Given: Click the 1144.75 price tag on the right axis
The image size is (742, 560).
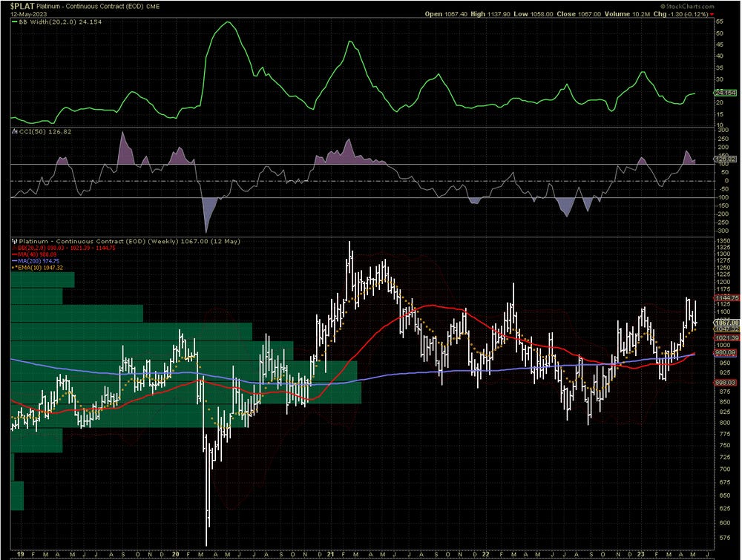Looking at the screenshot, I should point(727,298).
